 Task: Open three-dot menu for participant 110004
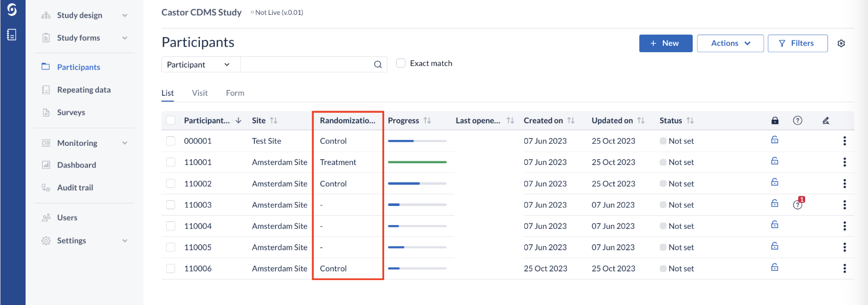click(x=845, y=226)
